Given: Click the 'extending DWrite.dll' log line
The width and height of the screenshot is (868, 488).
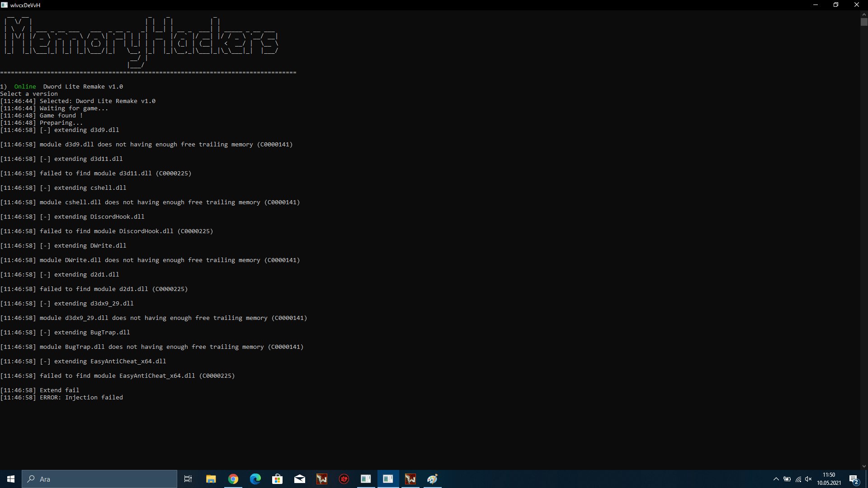Looking at the screenshot, I should tap(63, 245).
